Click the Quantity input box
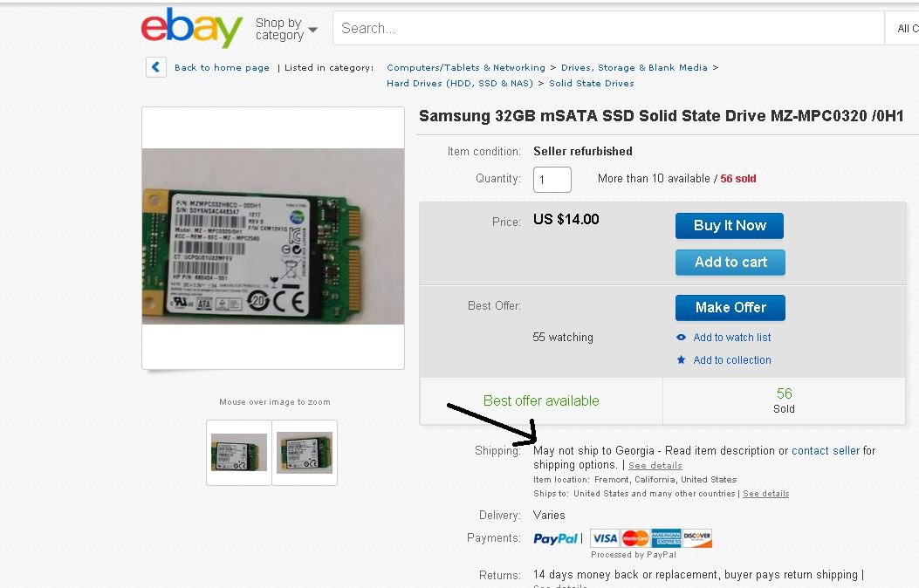This screenshot has height=588, width=919. (x=552, y=180)
